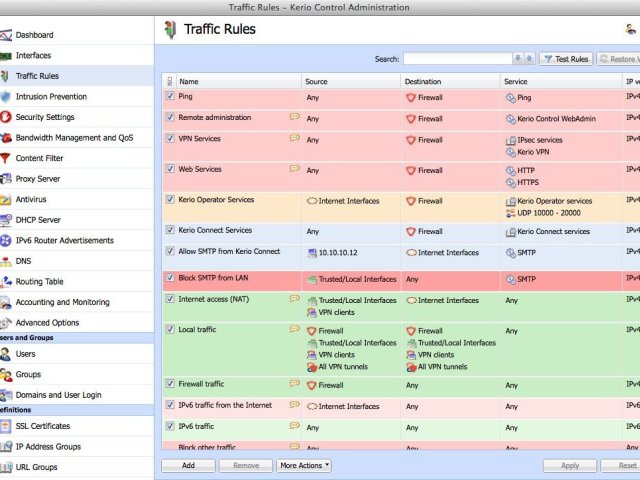
Task: Uncheck the Ping rule checkbox
Action: (170, 96)
